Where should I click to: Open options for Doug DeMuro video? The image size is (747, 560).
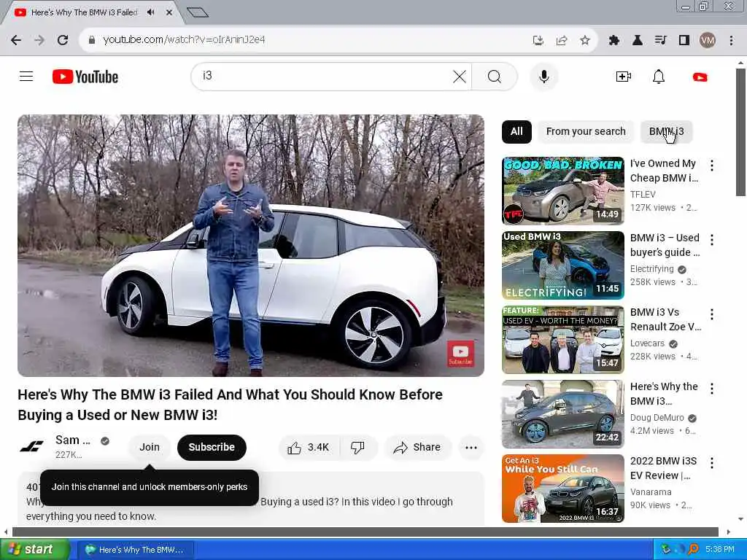tap(712, 389)
